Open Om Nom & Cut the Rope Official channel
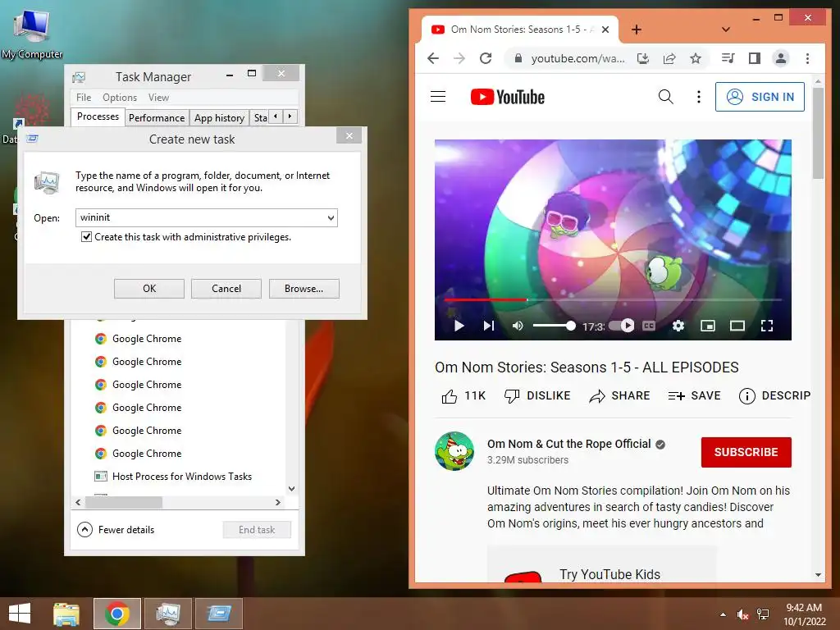 569,444
